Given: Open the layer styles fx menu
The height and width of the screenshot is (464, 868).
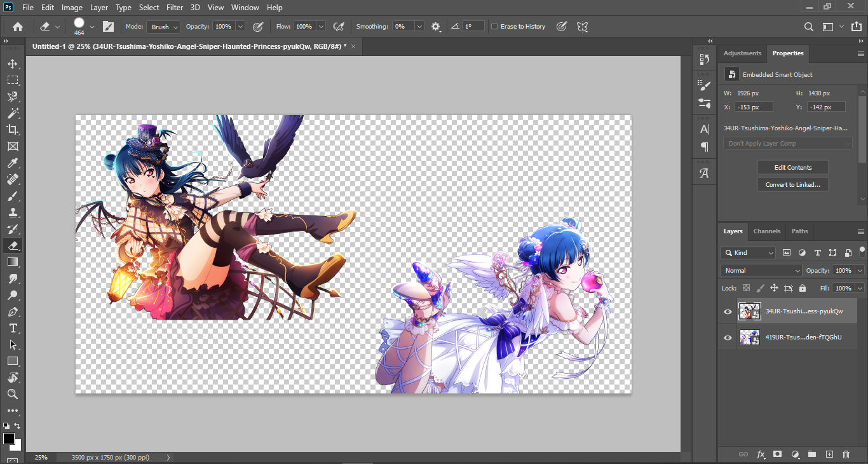Looking at the screenshot, I should click(761, 454).
